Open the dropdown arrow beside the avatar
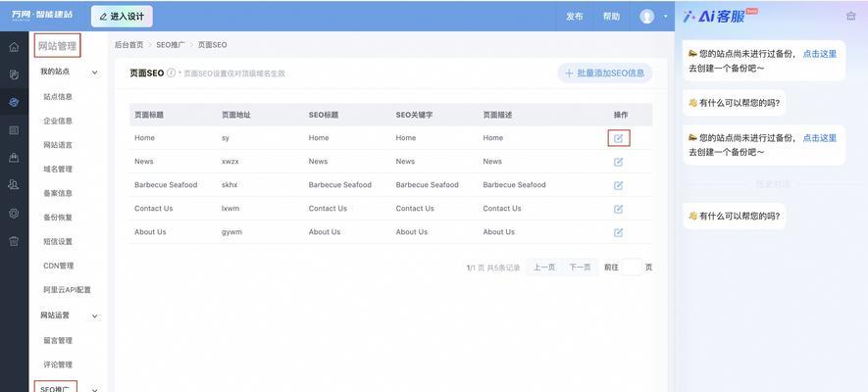 665,17
